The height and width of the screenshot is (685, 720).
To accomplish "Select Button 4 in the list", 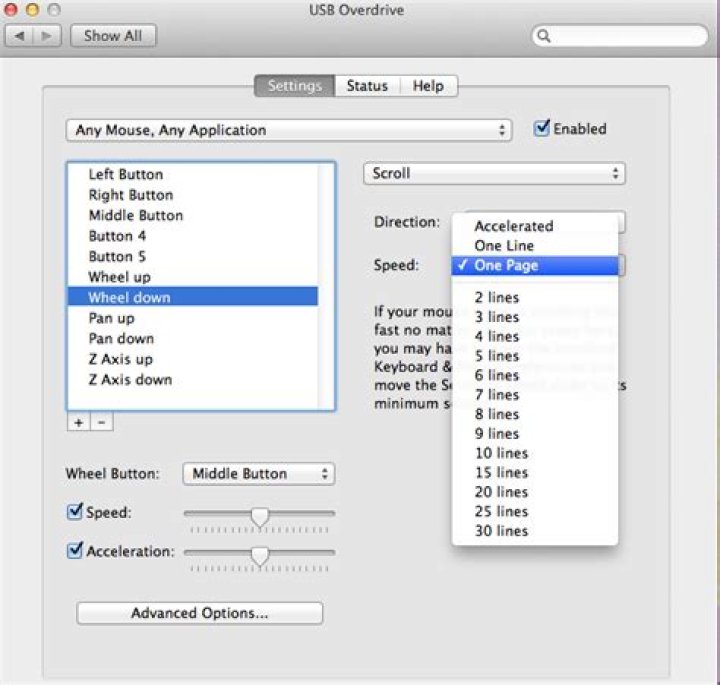I will pyautogui.click(x=193, y=236).
